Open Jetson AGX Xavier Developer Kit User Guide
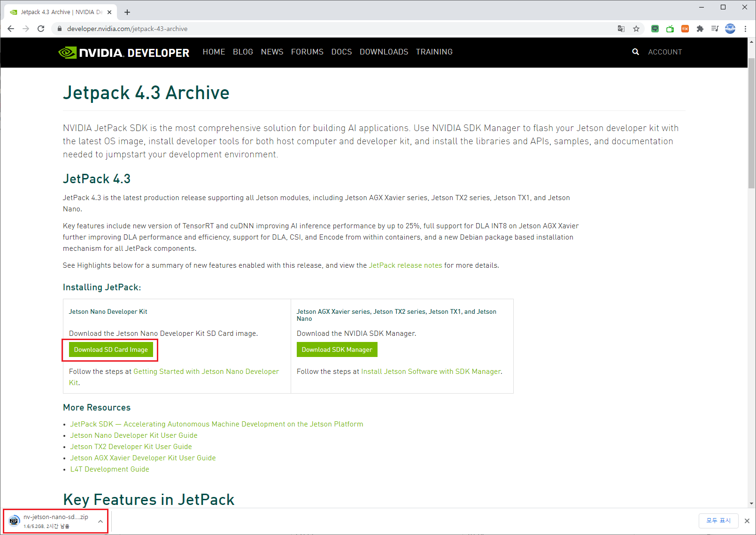Image resolution: width=756 pixels, height=535 pixels. [143, 458]
